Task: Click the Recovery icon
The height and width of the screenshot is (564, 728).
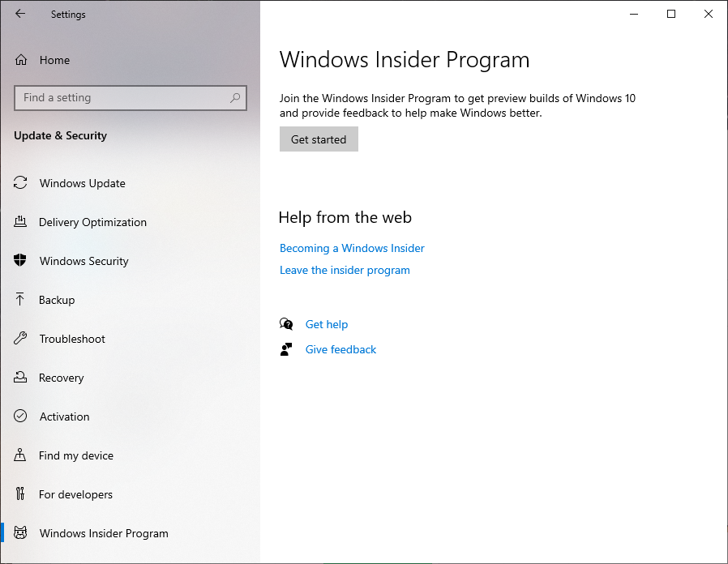Action: point(20,377)
